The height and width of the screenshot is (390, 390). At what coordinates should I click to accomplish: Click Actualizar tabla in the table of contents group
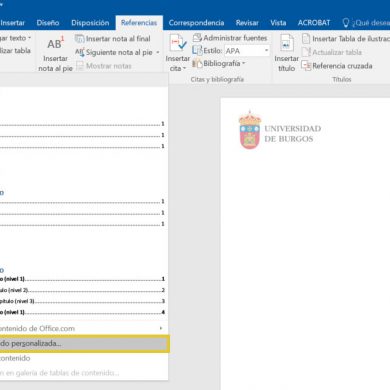pos(15,51)
